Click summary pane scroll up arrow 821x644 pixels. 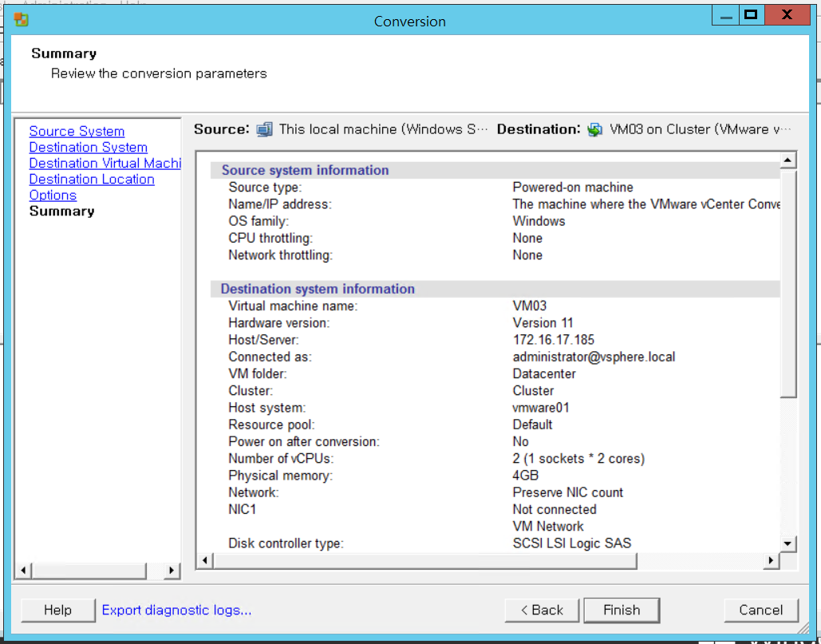click(x=787, y=160)
